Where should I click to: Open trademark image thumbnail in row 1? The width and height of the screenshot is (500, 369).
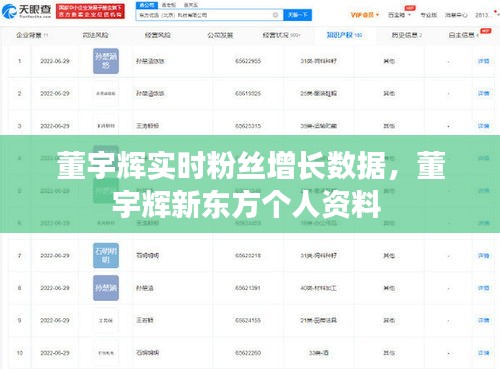click(106, 61)
